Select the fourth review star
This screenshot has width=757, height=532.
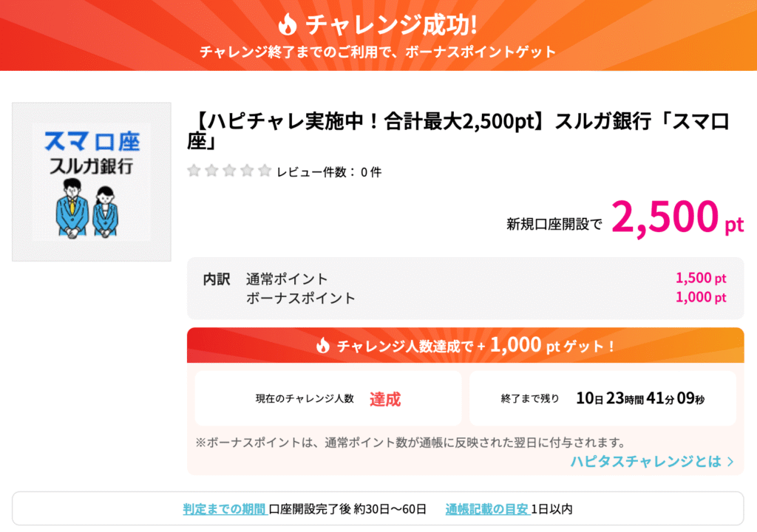pos(247,171)
